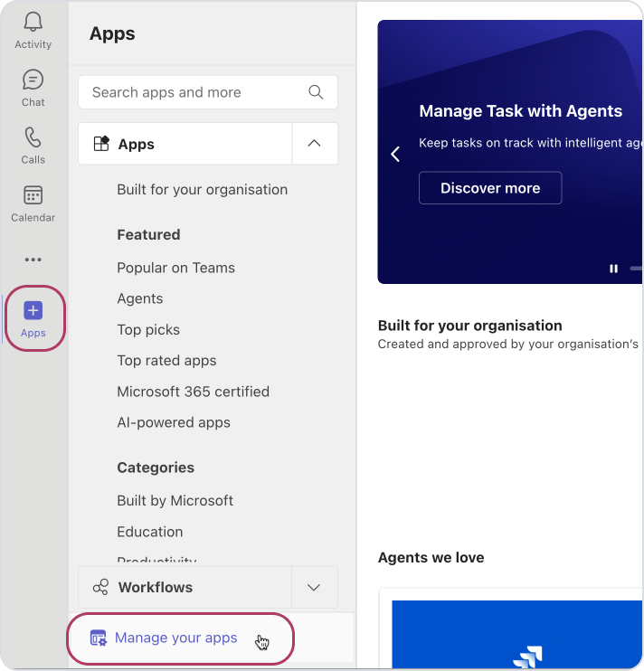Image resolution: width=644 pixels, height=671 pixels.
Task: Click the Apps section header label
Action: coord(136,144)
